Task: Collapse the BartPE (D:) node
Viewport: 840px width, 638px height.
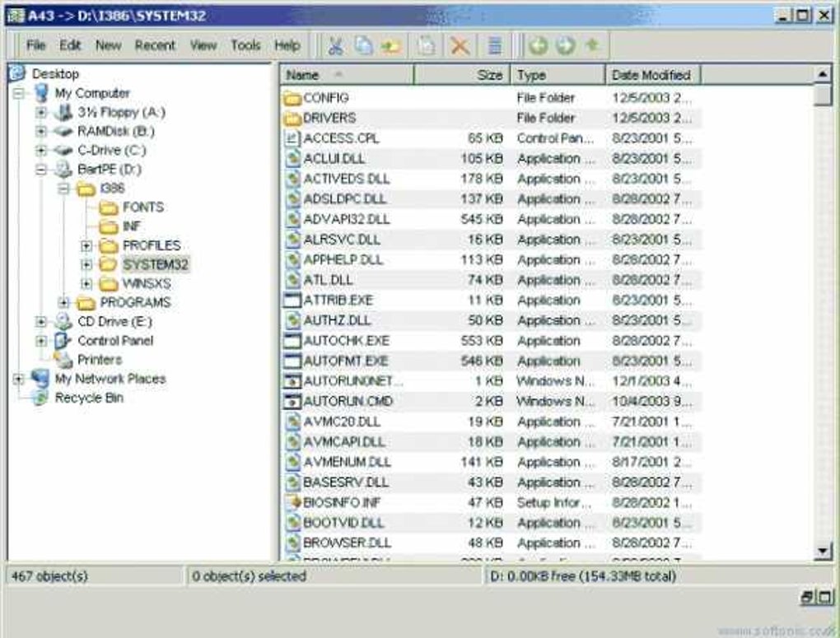Action: (41, 170)
